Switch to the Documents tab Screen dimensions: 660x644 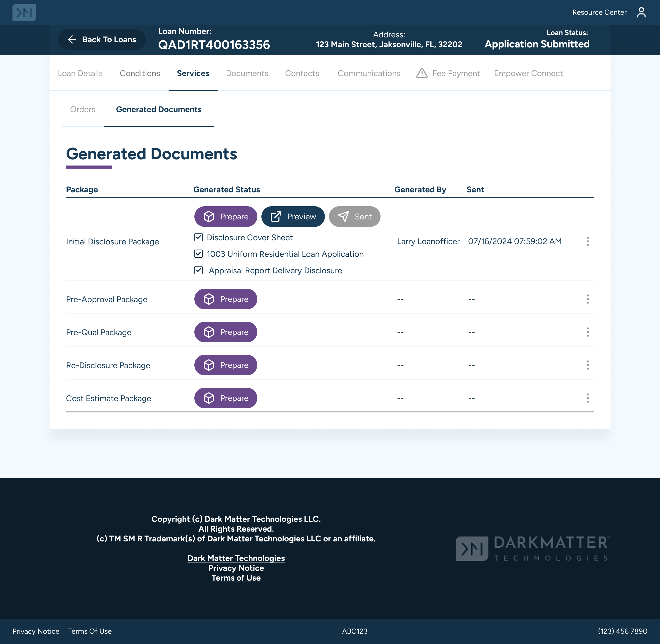(x=247, y=73)
